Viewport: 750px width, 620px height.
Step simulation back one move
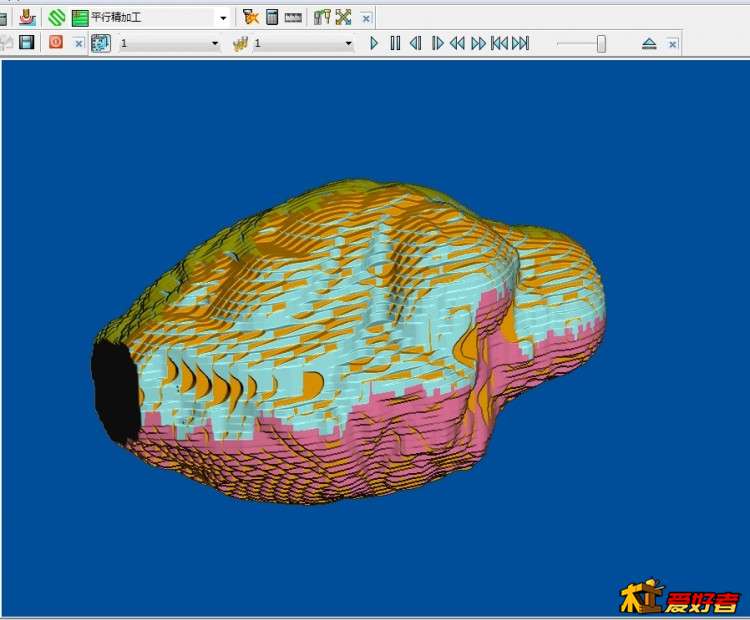(x=416, y=44)
